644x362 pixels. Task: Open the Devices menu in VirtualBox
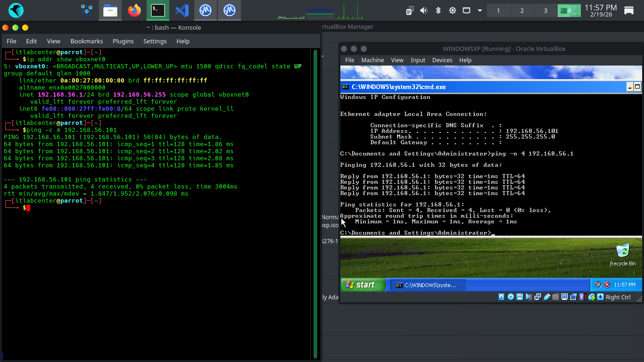(442, 60)
